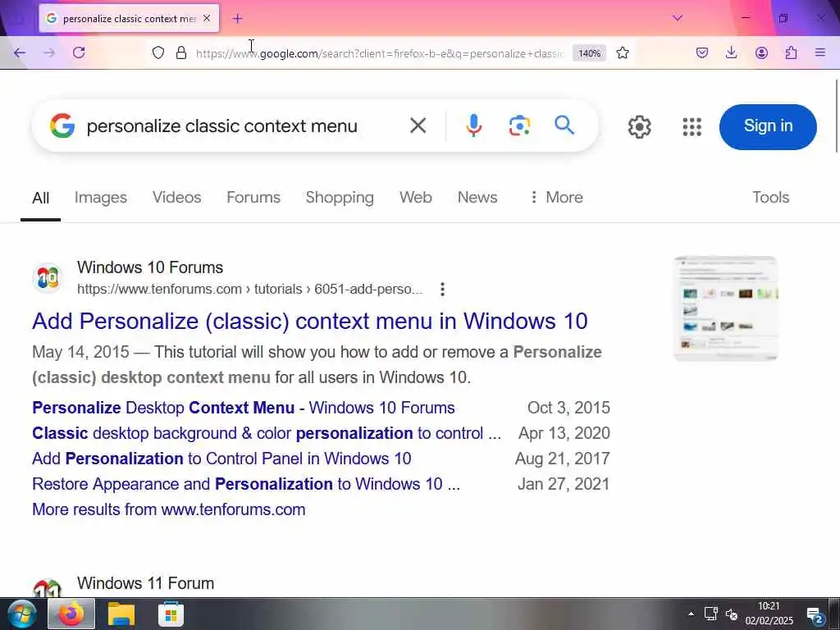Image resolution: width=840 pixels, height=630 pixels.
Task: Click the tenforums.com breadcrumb URL text
Action: (249, 290)
